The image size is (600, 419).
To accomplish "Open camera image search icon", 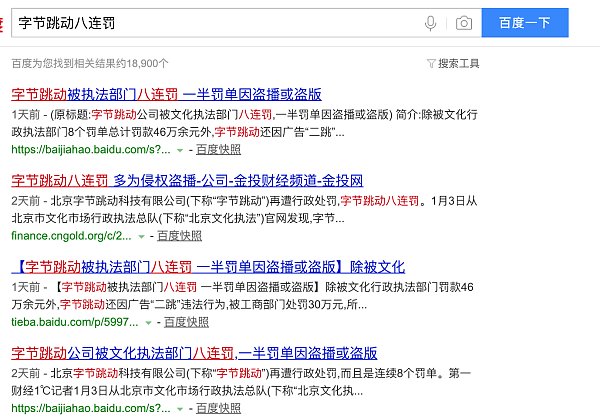I will click(x=463, y=22).
